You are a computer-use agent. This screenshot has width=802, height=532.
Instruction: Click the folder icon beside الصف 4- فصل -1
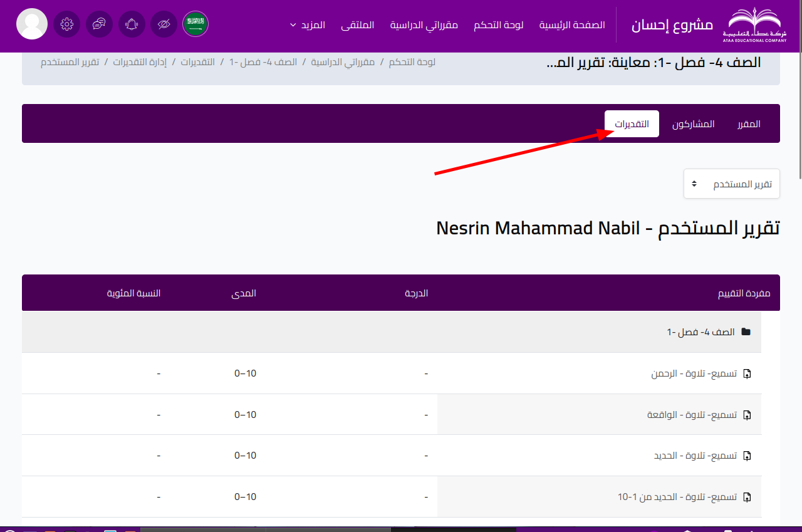(746, 331)
